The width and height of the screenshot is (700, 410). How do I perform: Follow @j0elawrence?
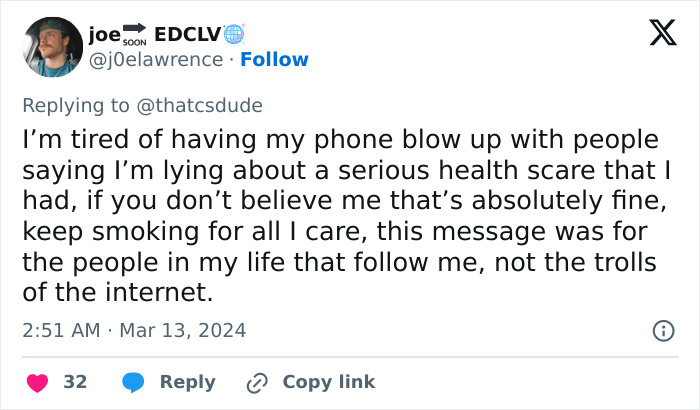(x=274, y=60)
